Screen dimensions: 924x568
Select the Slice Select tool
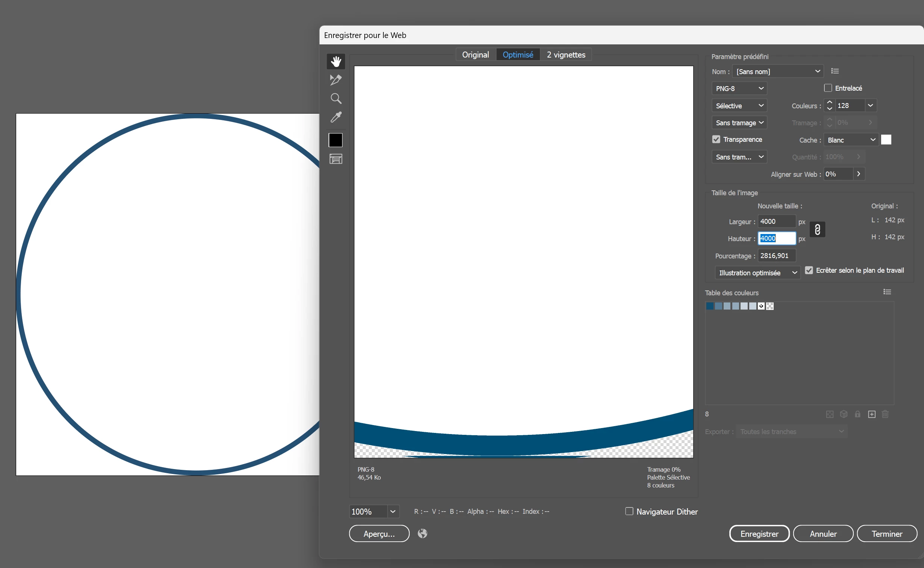(x=336, y=80)
